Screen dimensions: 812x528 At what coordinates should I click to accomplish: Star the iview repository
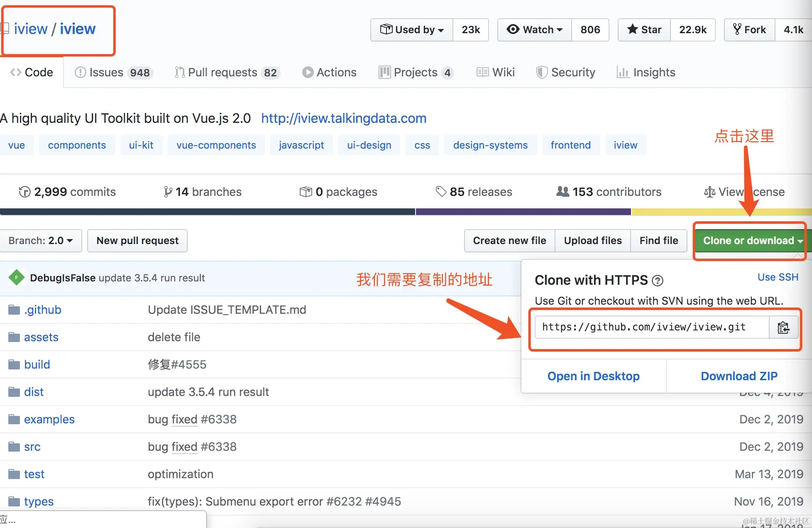(644, 29)
